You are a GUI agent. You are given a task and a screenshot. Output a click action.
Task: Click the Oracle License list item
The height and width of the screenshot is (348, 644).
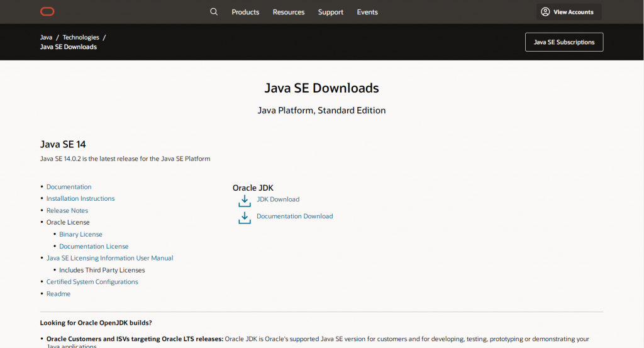[x=68, y=222]
